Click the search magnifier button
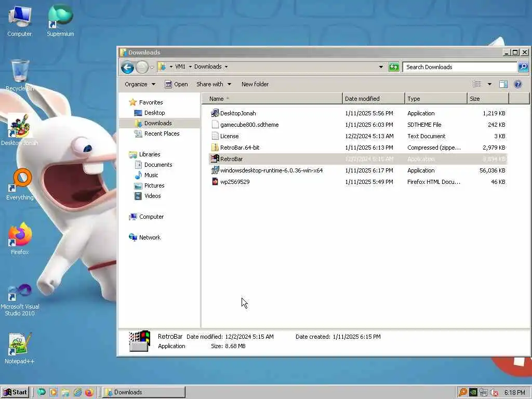This screenshot has width=532, height=399. coord(523,67)
